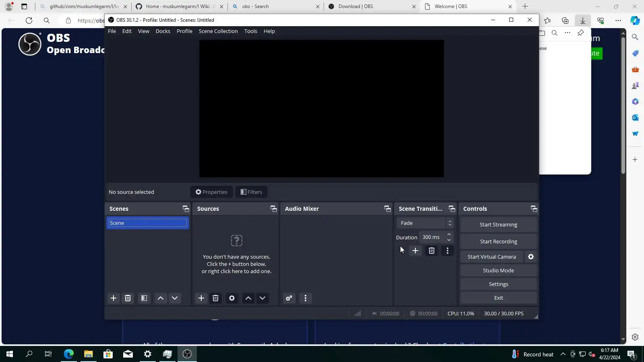Switch to obs - Search browser tab
Viewport: 644px width, 362px height.
pos(276,6)
